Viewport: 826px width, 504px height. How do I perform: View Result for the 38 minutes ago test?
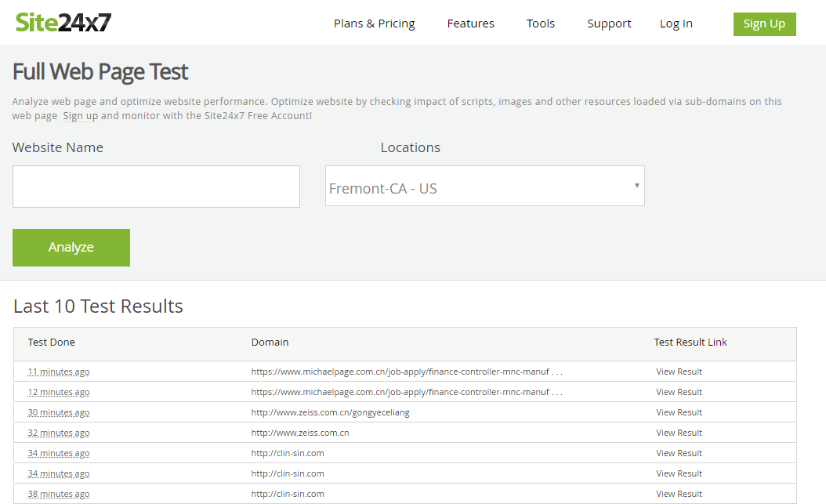679,494
